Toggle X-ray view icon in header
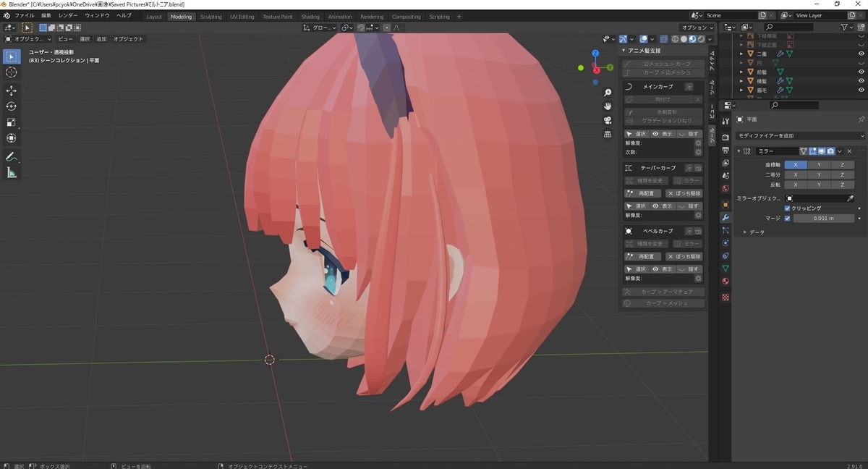Image resolution: width=868 pixels, height=469 pixels. (663, 39)
